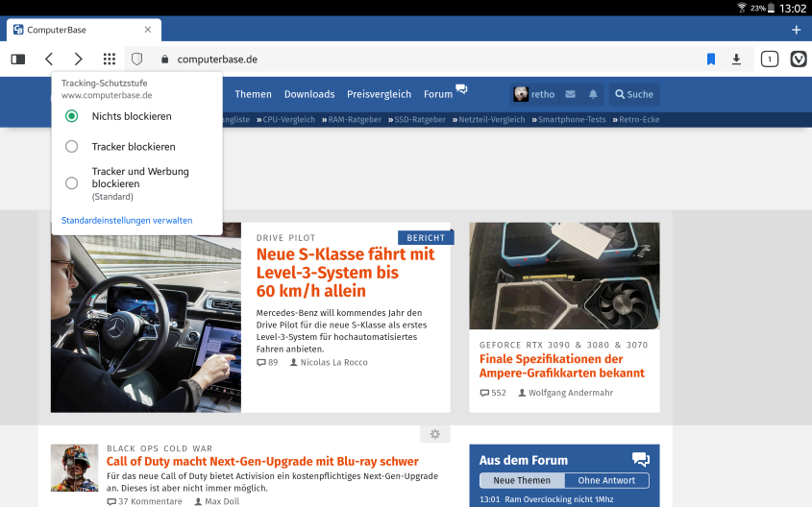Open 37 Kommentare link

144,501
